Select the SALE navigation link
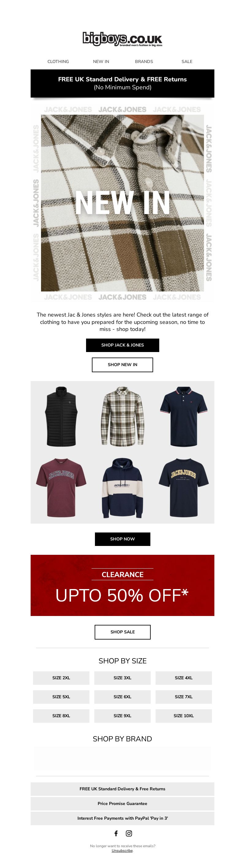Viewport: 245px width, 868px height. [187, 61]
